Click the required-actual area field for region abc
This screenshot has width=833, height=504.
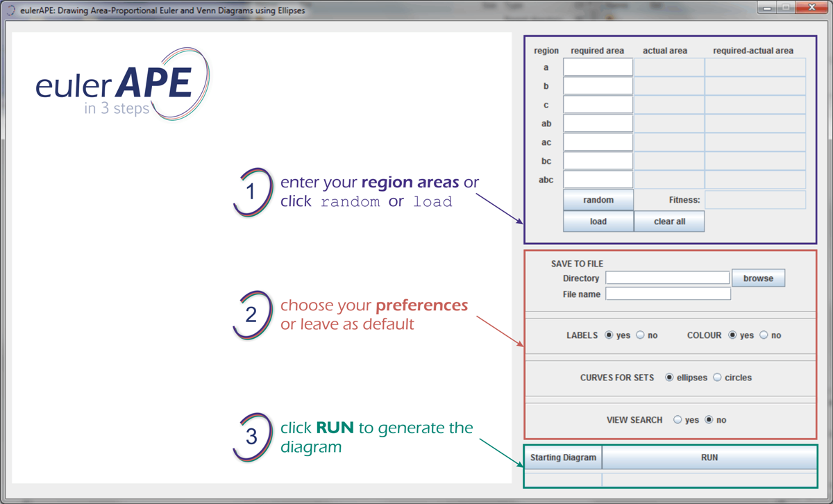click(x=755, y=180)
